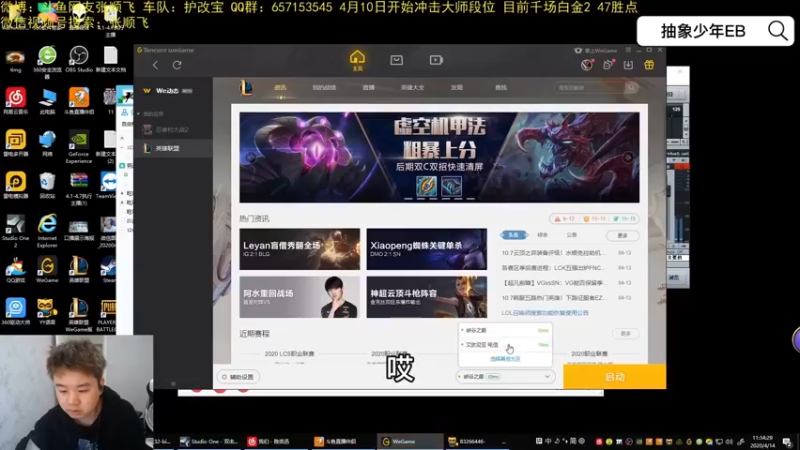Image resolution: width=800 pixels, height=450 pixels.
Task: Open the WeGame store icon
Action: (396, 60)
